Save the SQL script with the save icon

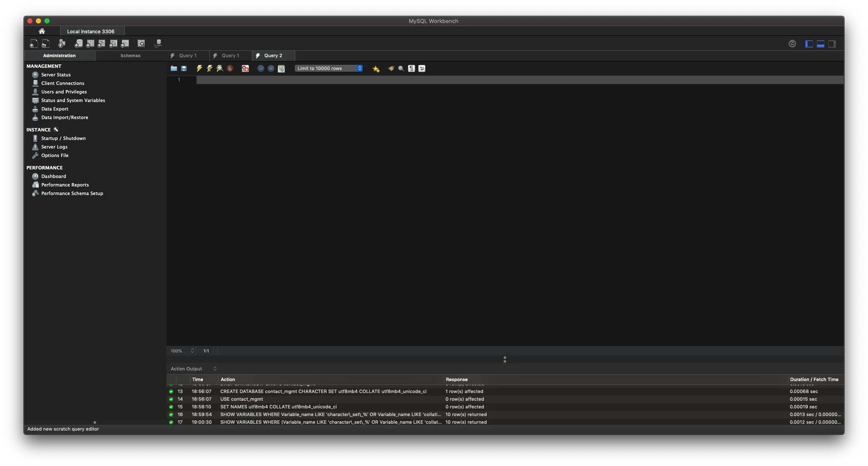(184, 68)
